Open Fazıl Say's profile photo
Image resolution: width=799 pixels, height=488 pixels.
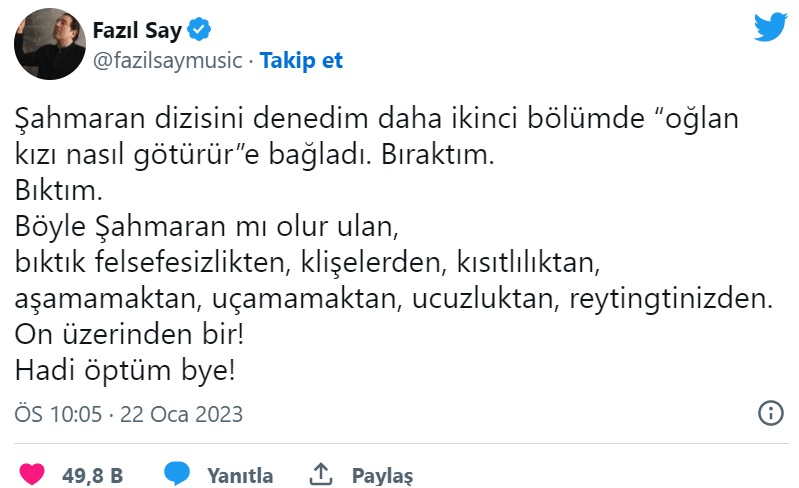coord(46,46)
